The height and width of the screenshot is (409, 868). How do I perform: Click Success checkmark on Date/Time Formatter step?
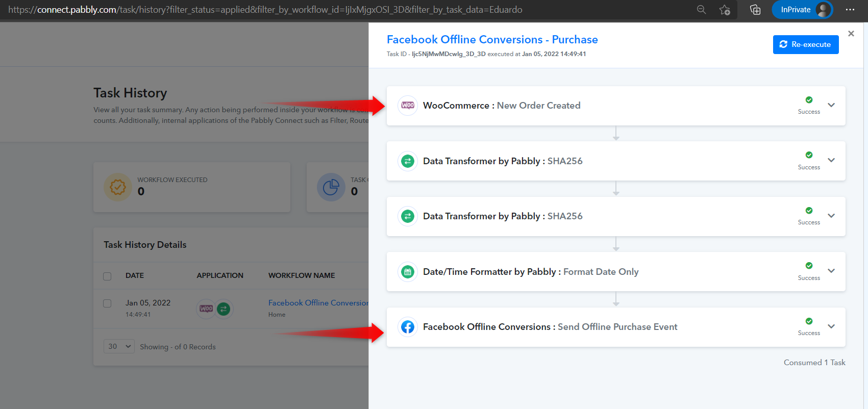809,266
